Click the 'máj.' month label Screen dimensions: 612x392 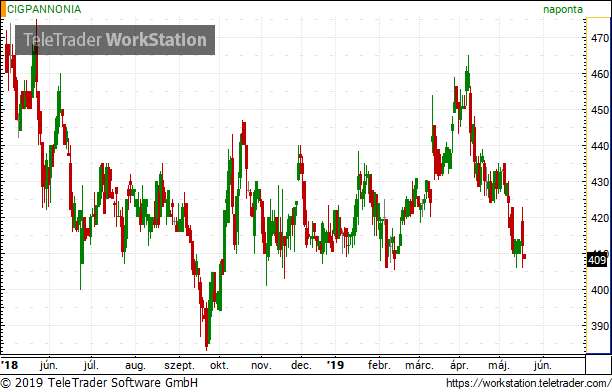pos(499,366)
